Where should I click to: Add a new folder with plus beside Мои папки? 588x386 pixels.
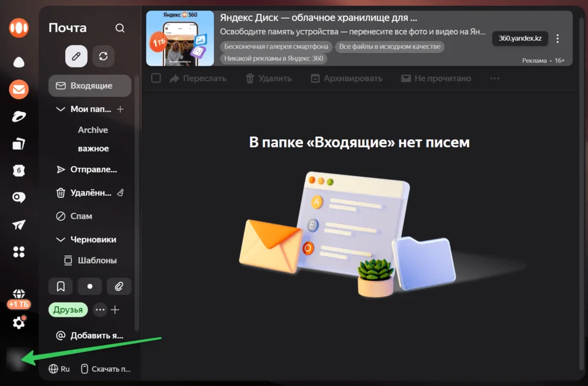click(x=121, y=109)
